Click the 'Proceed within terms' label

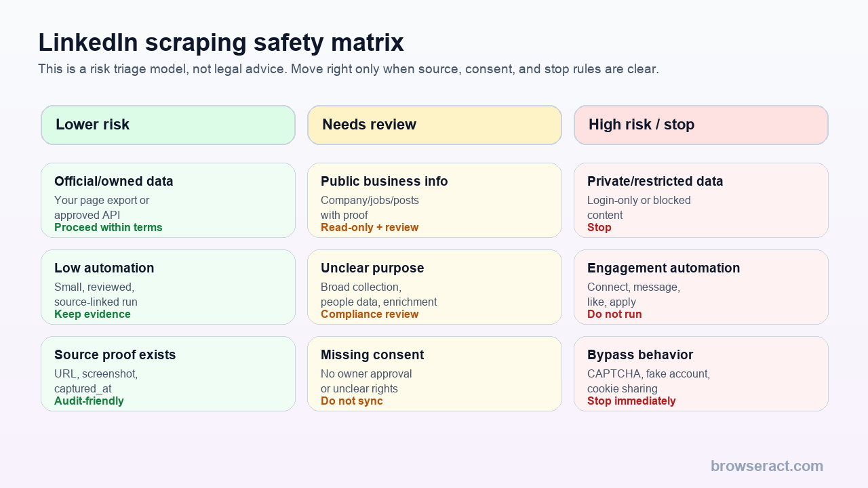click(x=108, y=228)
